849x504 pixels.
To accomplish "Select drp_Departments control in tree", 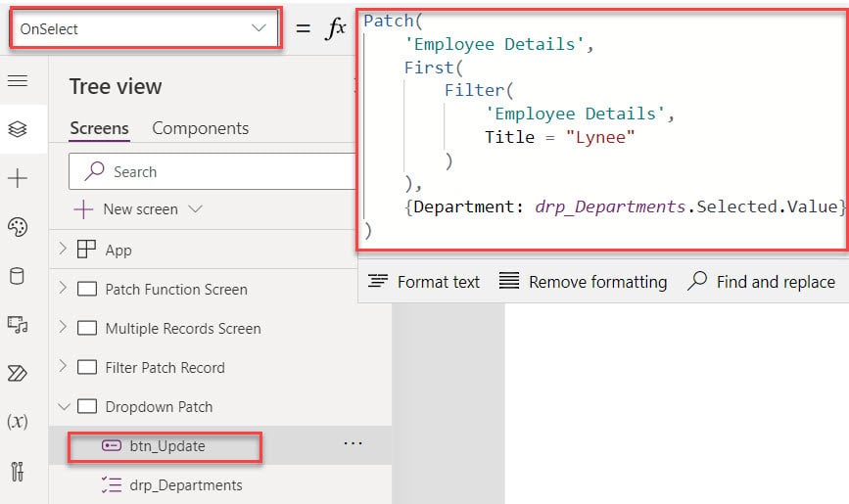I will coord(186,485).
